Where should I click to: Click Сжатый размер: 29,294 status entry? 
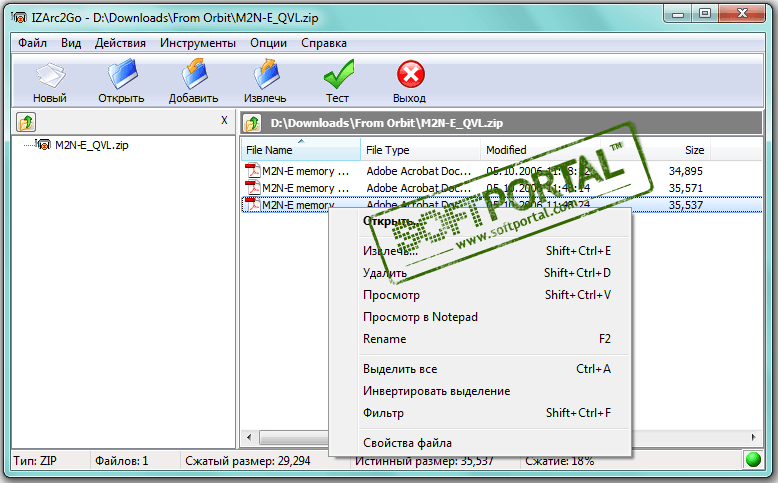[x=248, y=461]
